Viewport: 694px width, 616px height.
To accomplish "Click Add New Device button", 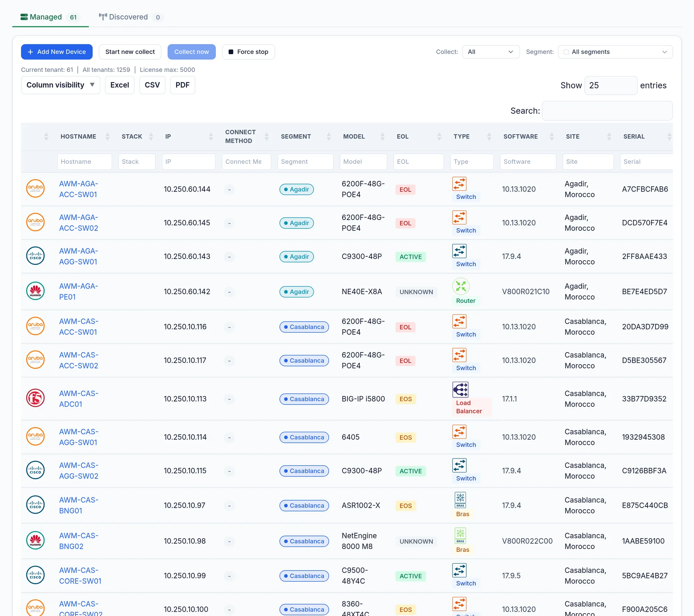I will pyautogui.click(x=57, y=52).
